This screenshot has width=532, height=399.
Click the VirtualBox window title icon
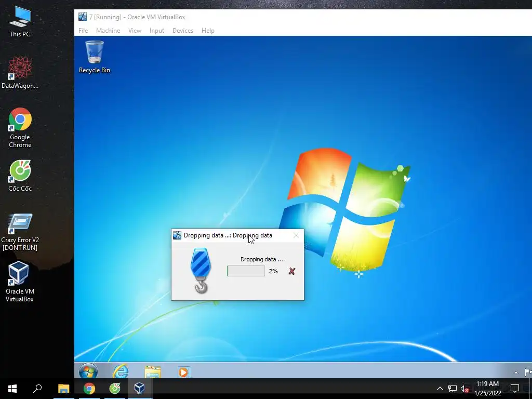(x=83, y=17)
